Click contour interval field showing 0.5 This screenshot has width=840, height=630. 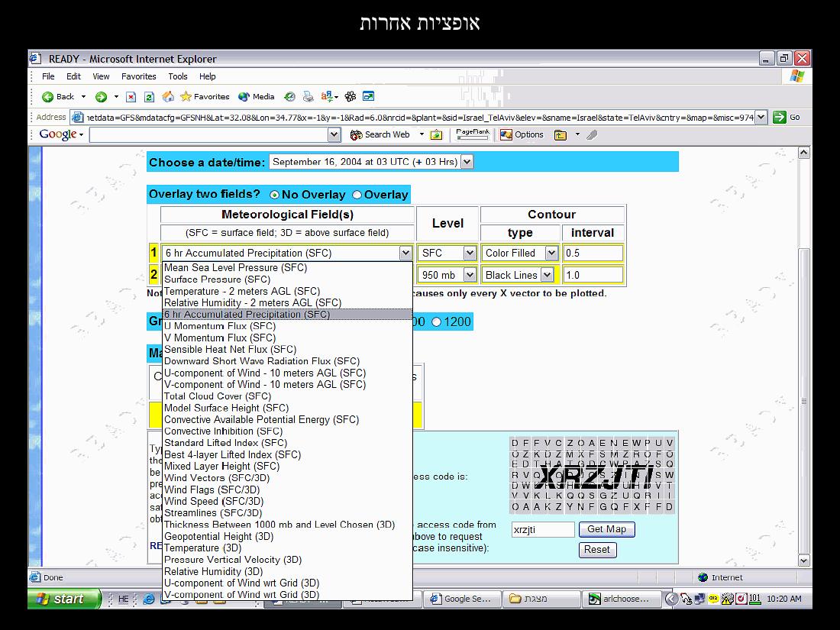(593, 253)
